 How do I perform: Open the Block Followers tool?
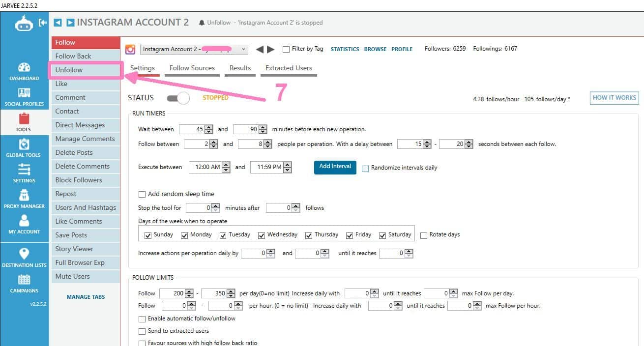point(86,180)
